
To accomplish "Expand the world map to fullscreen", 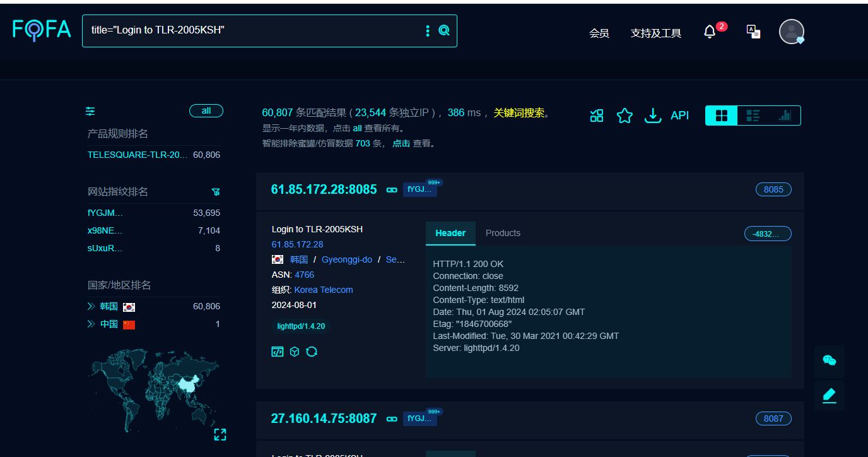I will click(220, 434).
